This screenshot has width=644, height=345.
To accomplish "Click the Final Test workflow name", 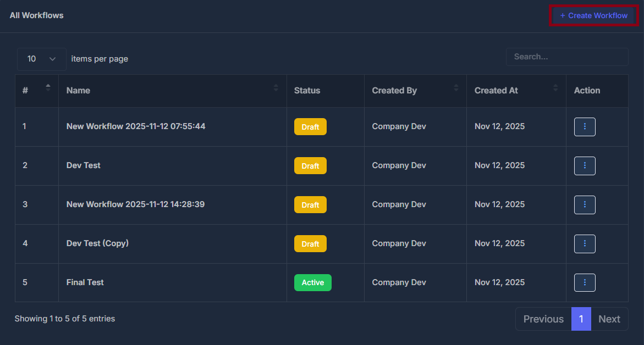I will coord(85,282).
